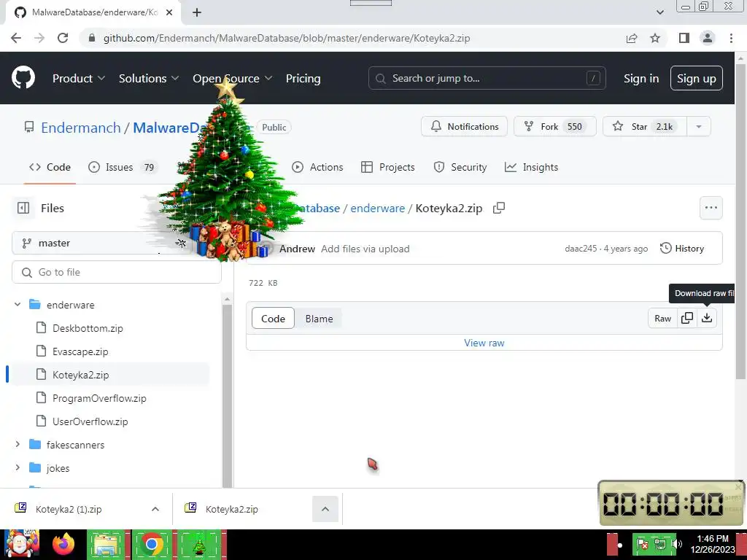This screenshot has width=747, height=560.
Task: Open options for Koteyka2.zip download
Action: click(325, 509)
